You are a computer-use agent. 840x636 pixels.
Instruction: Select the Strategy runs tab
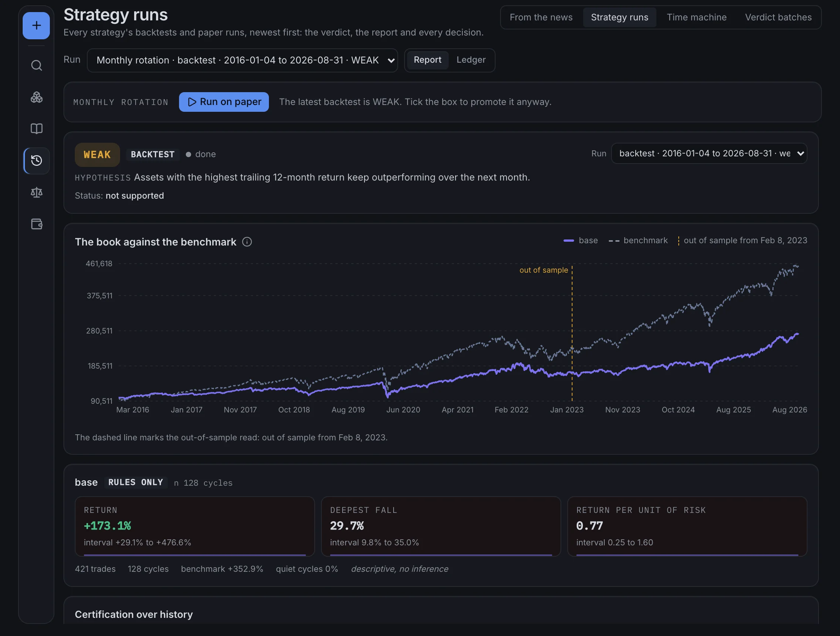[619, 17]
